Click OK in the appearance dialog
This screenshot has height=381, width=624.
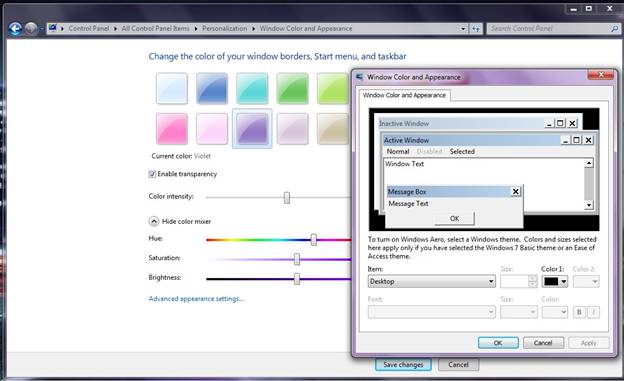[x=498, y=343]
